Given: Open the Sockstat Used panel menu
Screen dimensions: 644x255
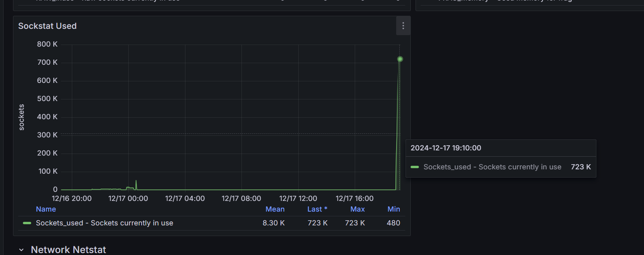Looking at the screenshot, I should [403, 26].
